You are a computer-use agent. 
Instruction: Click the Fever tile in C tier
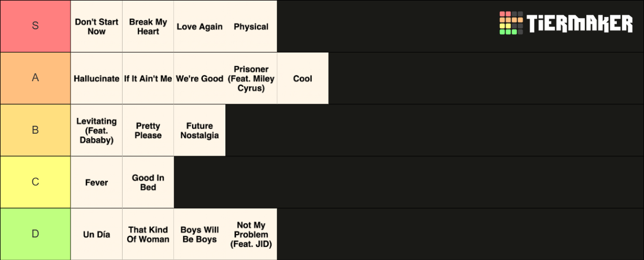(x=97, y=183)
